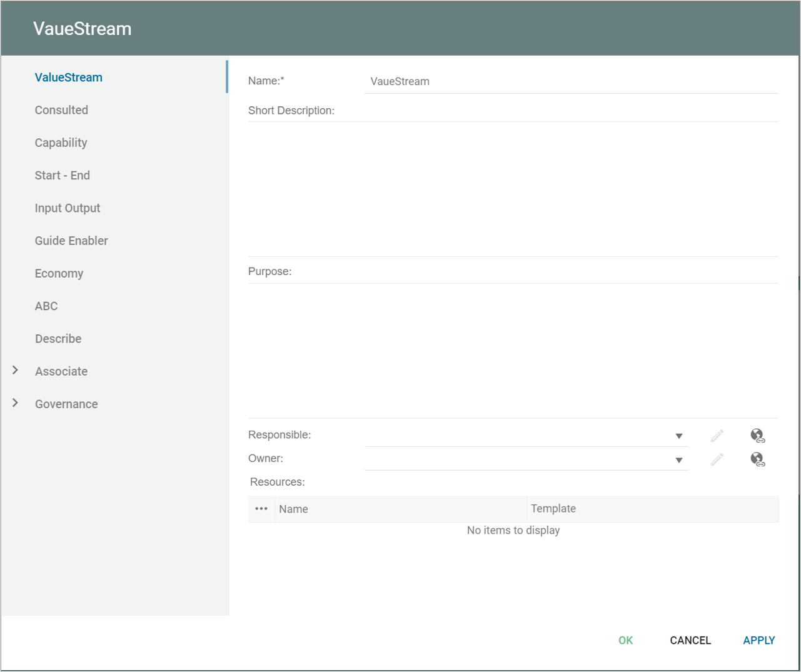
Task: Expand the Governance section chevron
Action: [16, 403]
